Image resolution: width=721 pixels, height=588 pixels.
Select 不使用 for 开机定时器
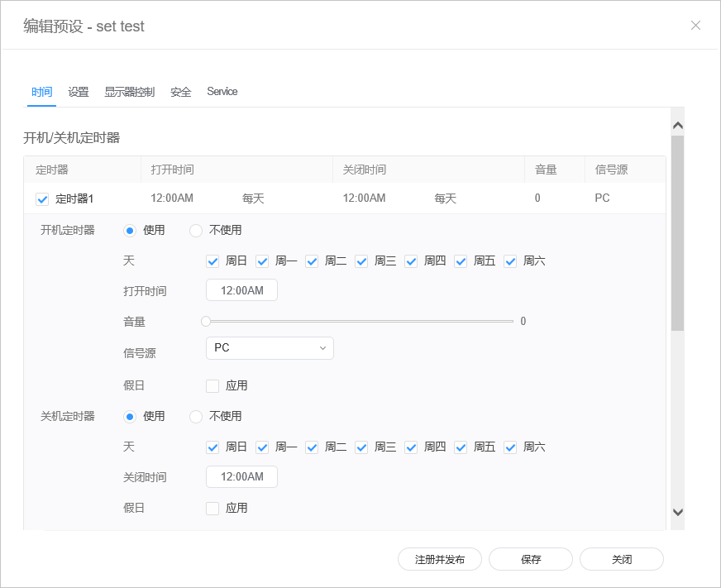pos(196,231)
